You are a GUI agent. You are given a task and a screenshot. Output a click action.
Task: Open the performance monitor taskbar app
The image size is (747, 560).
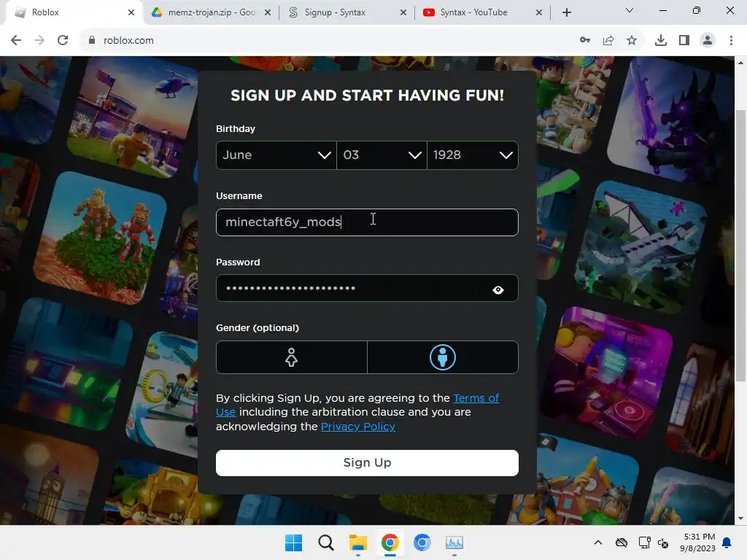[x=454, y=542]
